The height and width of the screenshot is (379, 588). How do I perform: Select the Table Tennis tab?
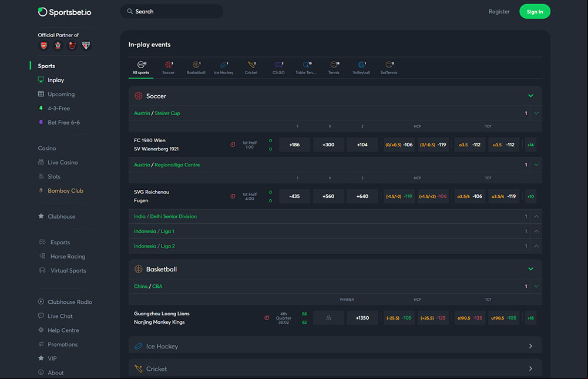pos(306,68)
